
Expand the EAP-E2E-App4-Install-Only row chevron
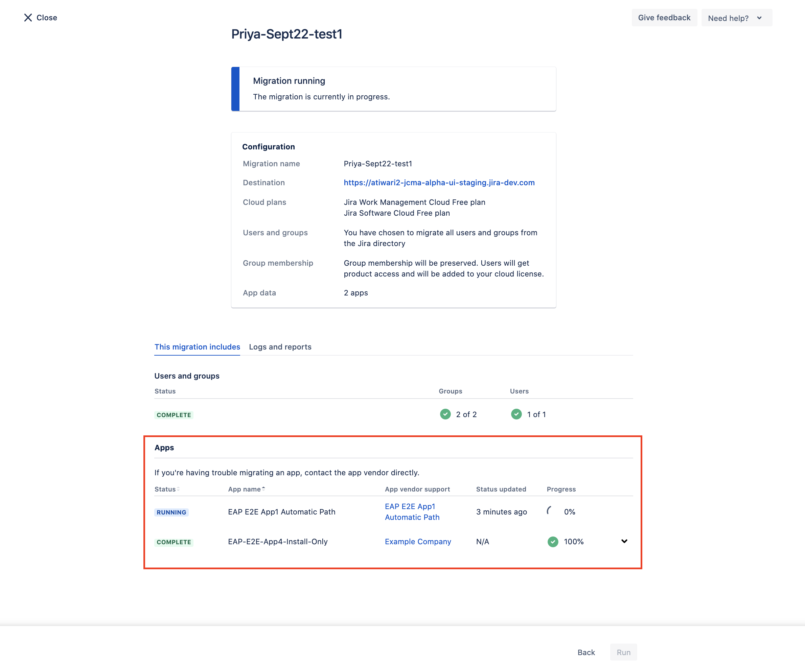624,541
